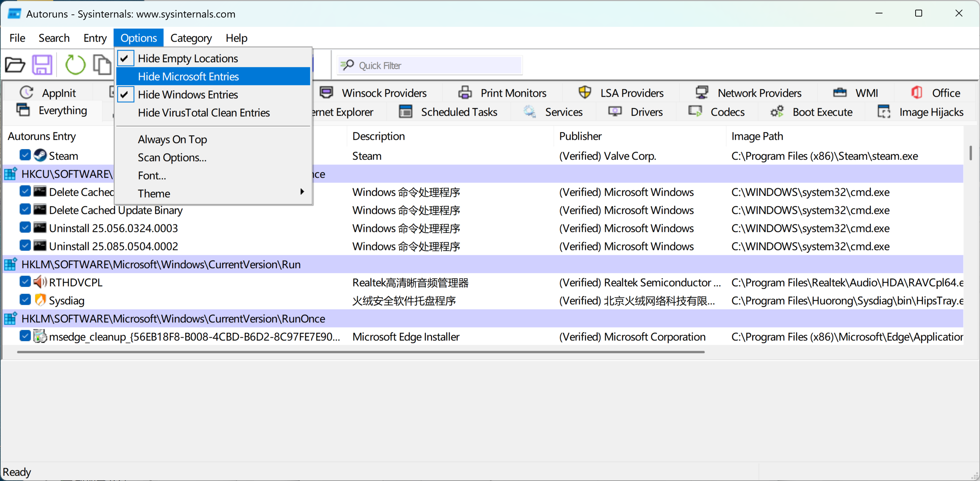Click the vertical scrollbar thumb
980x481 pixels.
(970, 153)
